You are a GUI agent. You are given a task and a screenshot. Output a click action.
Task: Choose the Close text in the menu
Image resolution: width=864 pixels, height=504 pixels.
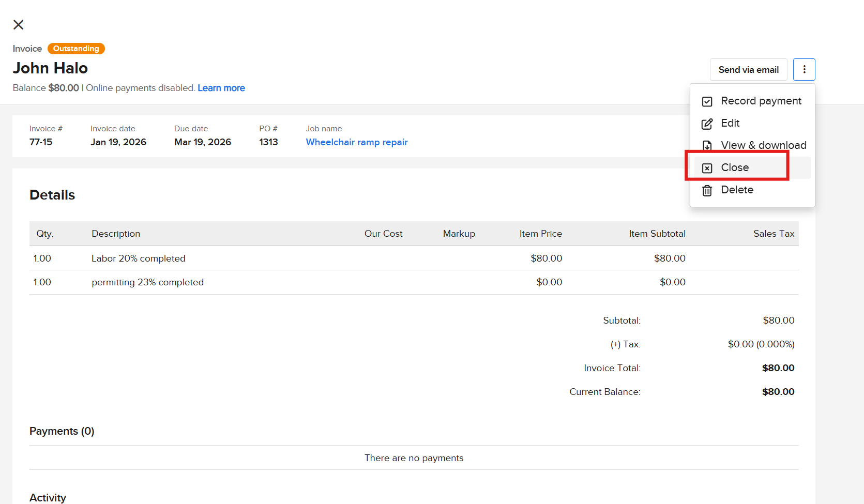coord(735,167)
